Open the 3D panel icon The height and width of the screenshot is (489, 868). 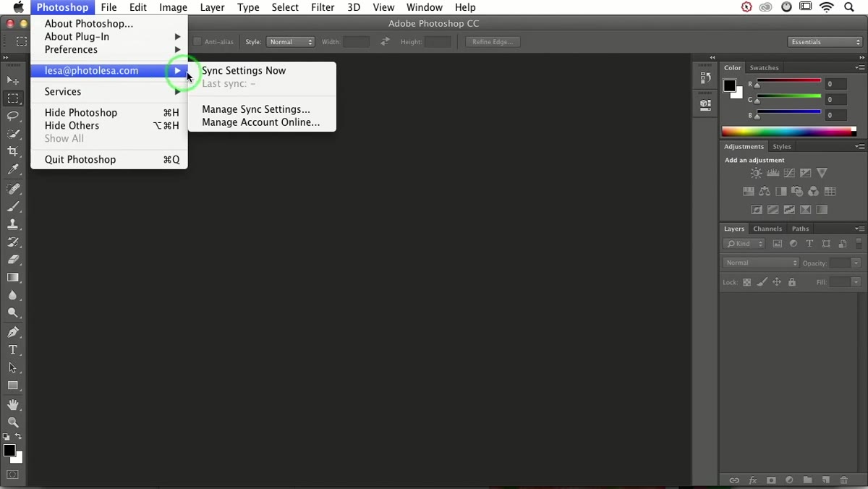click(706, 104)
